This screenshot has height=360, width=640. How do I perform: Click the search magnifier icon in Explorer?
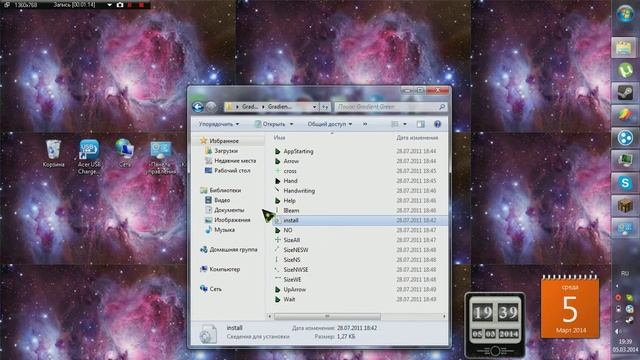coord(442,107)
